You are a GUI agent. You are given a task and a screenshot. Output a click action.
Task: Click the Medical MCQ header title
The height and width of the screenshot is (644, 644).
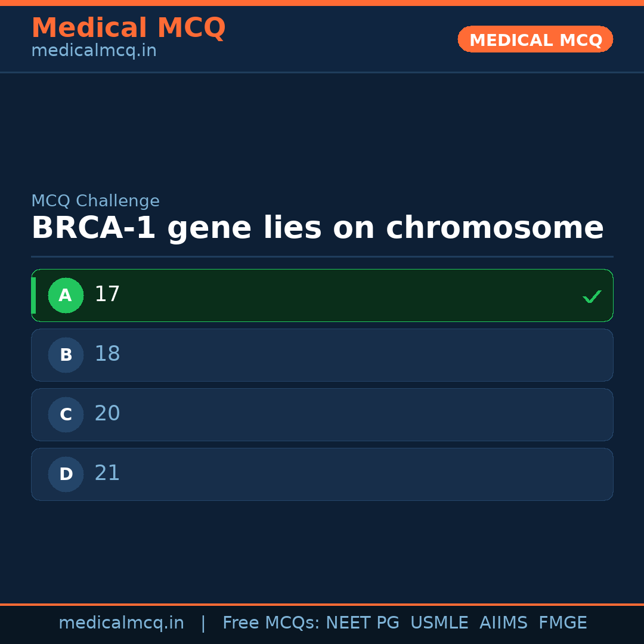point(128,28)
